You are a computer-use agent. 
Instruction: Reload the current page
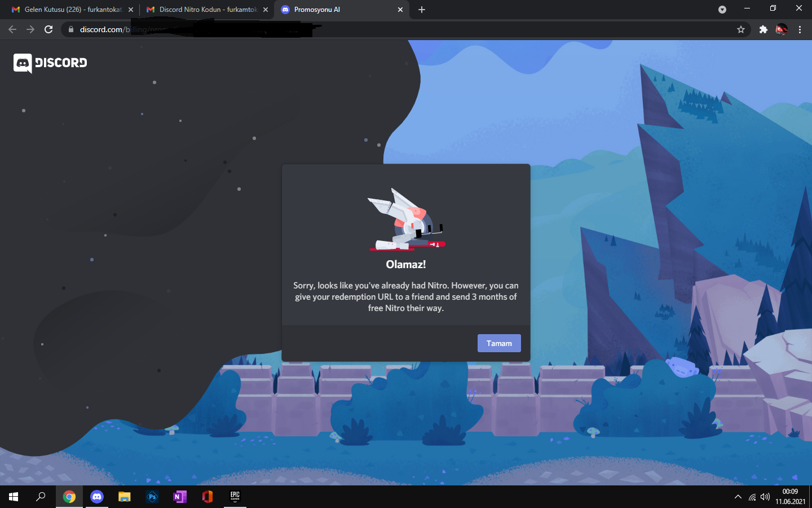pos(48,29)
